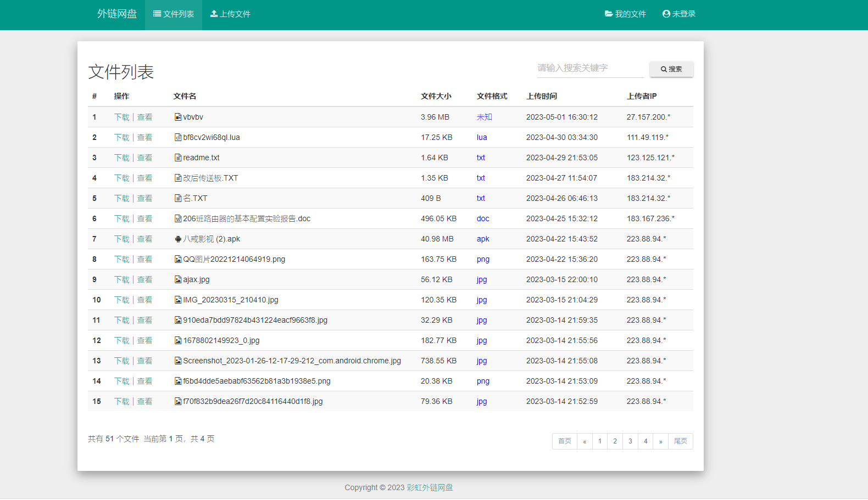Viewport: 868px width, 500px height.
Task: Click the image icon beside ajax.jpg
Action: click(x=178, y=280)
